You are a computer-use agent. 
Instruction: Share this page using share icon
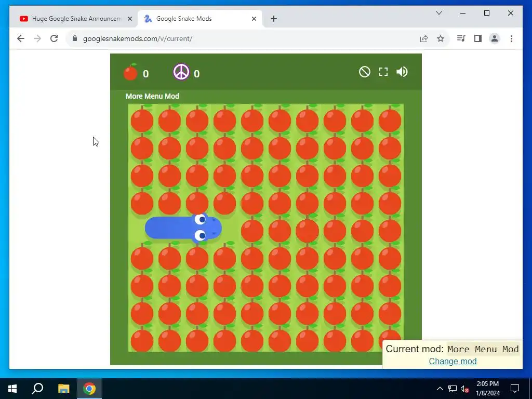pos(424,38)
